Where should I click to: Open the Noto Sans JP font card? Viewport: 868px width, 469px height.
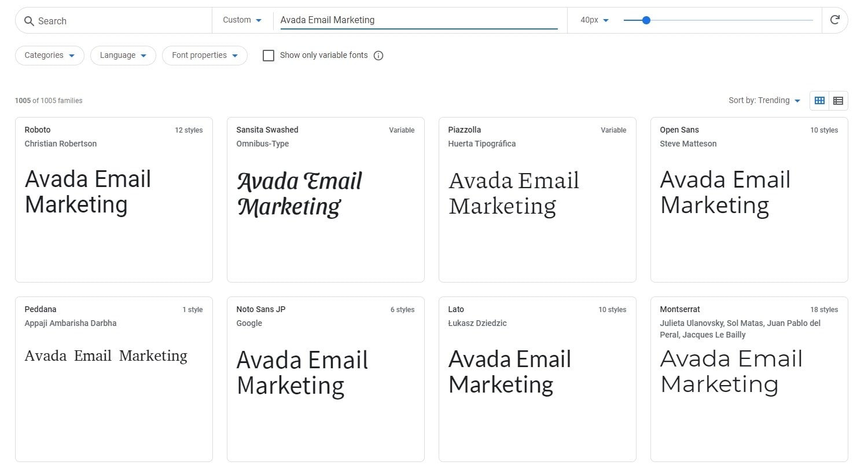click(x=326, y=379)
